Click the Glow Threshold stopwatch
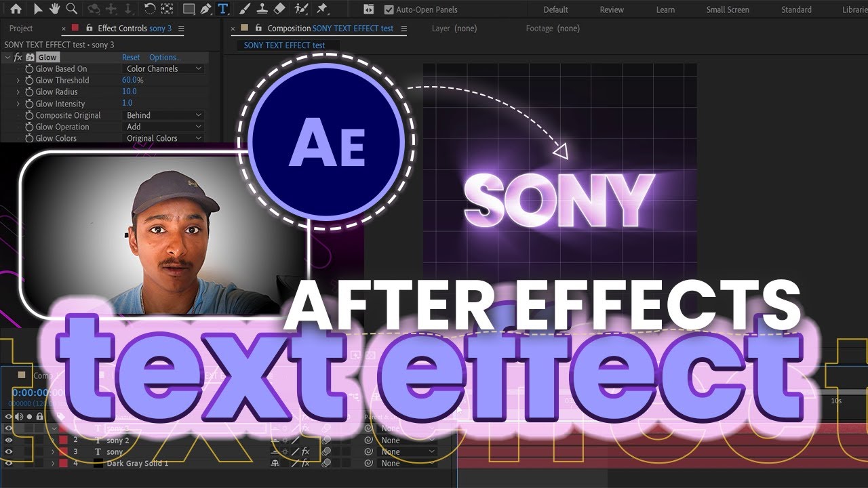Viewport: 868px width, 488px height. tap(29, 81)
